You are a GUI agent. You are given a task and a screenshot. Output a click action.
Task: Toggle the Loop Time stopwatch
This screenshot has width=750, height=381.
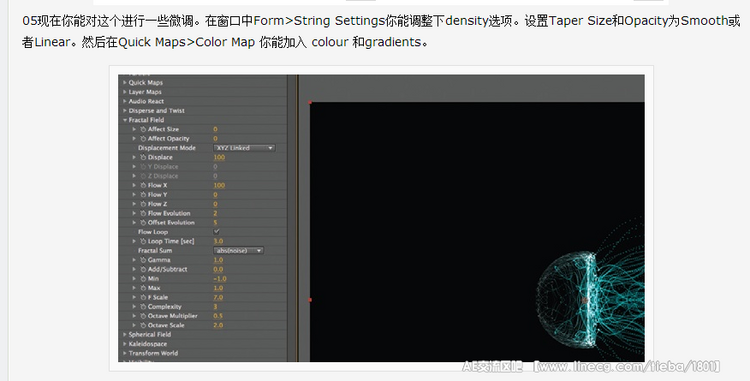coord(143,241)
